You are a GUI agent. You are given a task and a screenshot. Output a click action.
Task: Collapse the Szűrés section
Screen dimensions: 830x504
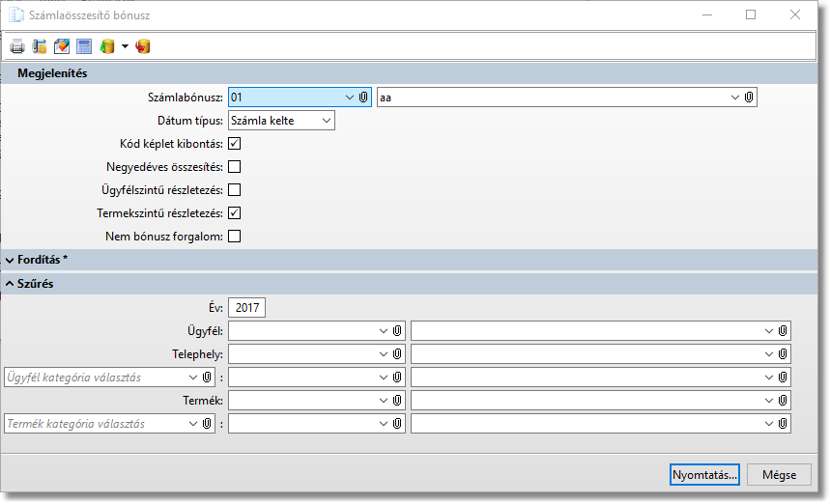click(x=10, y=284)
